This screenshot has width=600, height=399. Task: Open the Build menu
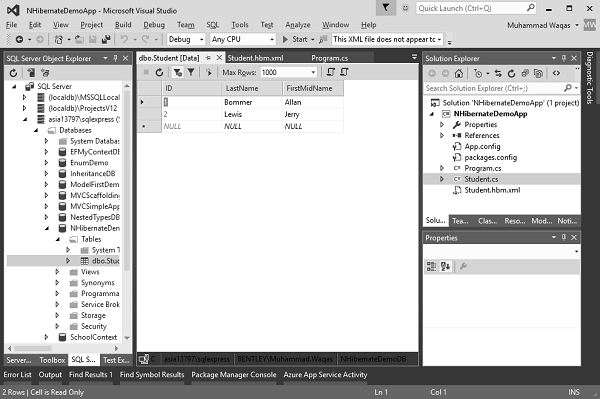(x=123, y=25)
